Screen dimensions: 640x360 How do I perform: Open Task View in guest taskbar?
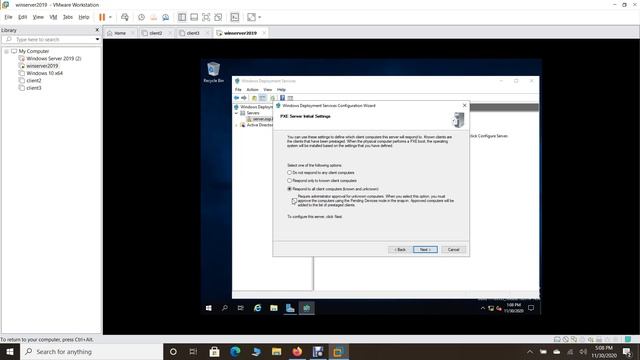[240, 308]
